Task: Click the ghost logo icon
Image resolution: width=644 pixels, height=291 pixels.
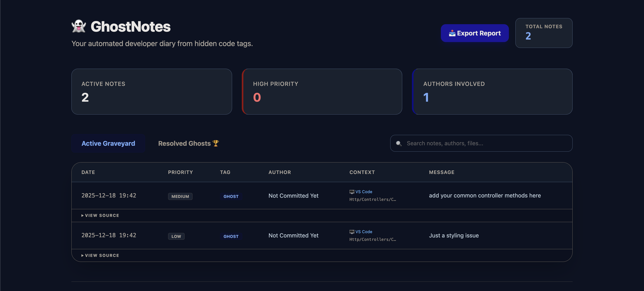Action: pyautogui.click(x=78, y=26)
